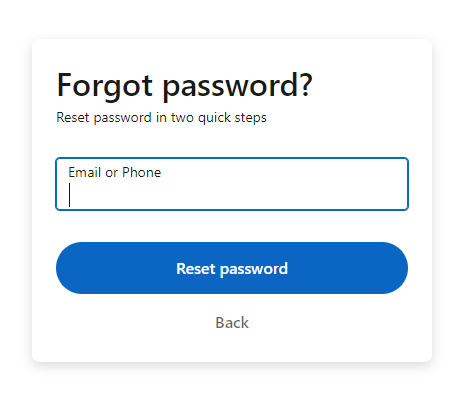Image resolution: width=473 pixels, height=410 pixels.
Task: Submit the form with Reset password
Action: click(x=232, y=268)
